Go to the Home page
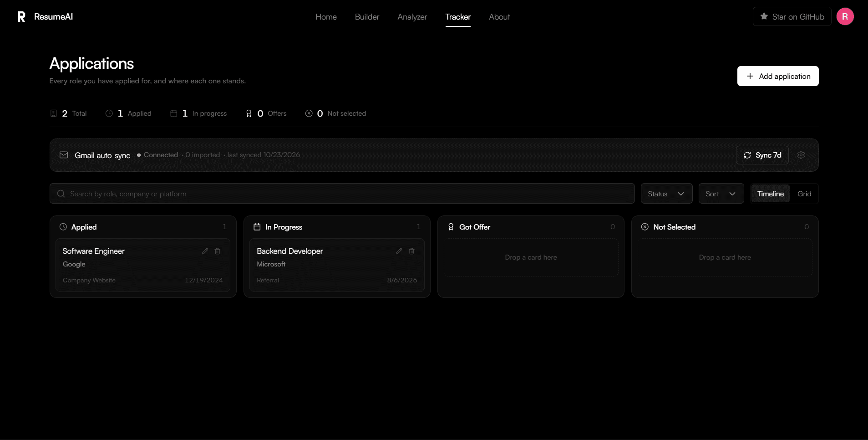The image size is (868, 440). (326, 17)
